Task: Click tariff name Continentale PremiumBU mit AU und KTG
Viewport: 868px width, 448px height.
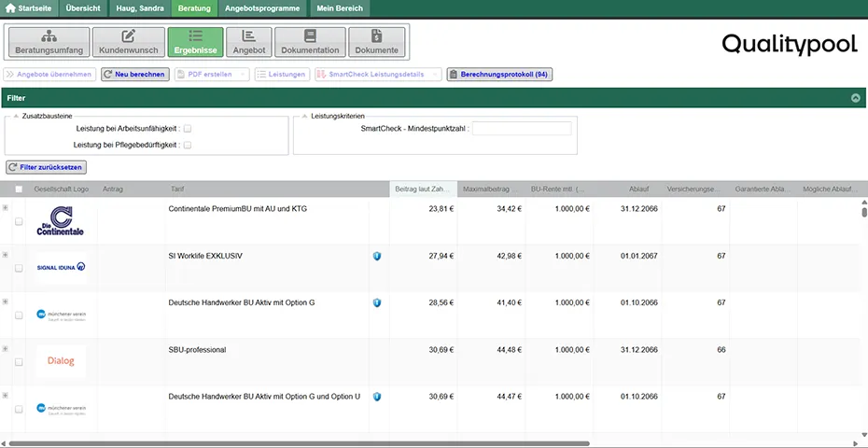Action: click(x=237, y=209)
